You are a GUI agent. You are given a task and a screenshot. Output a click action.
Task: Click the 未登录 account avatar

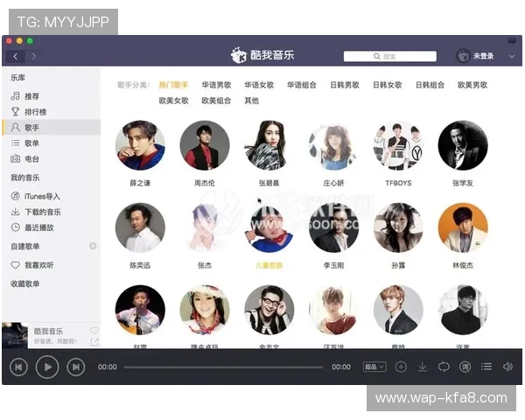(464, 56)
